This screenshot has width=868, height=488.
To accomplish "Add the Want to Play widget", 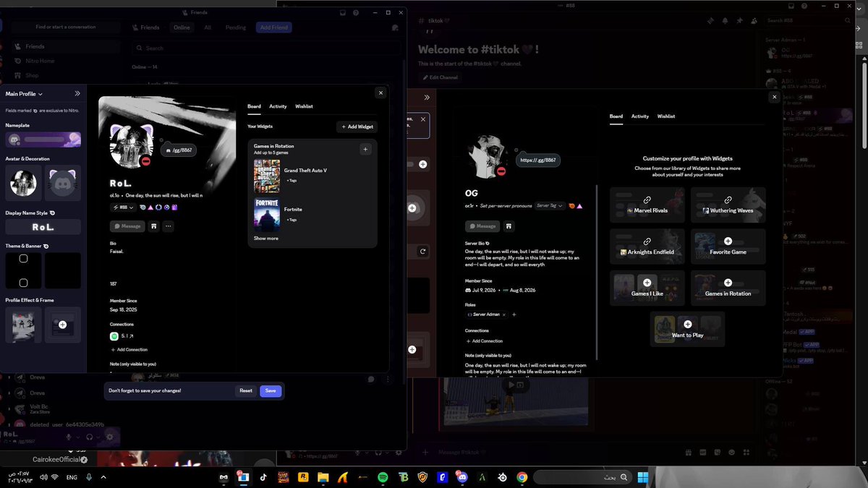I will coord(688,329).
